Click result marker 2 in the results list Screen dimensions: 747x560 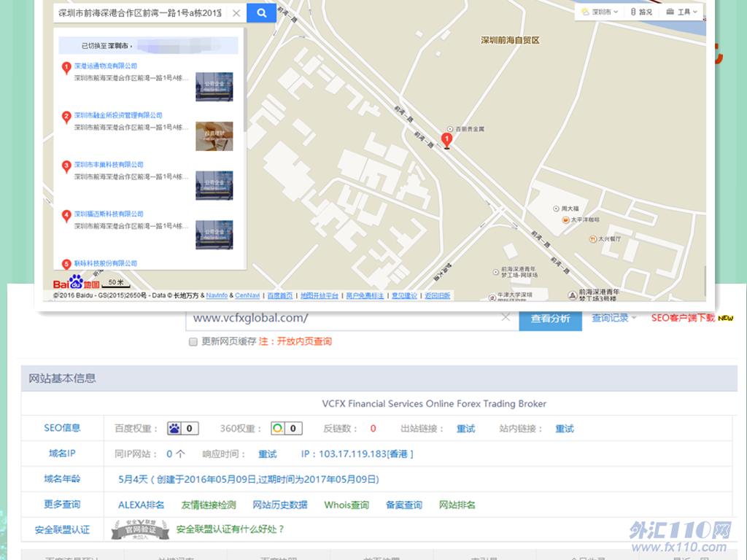pyautogui.click(x=66, y=117)
